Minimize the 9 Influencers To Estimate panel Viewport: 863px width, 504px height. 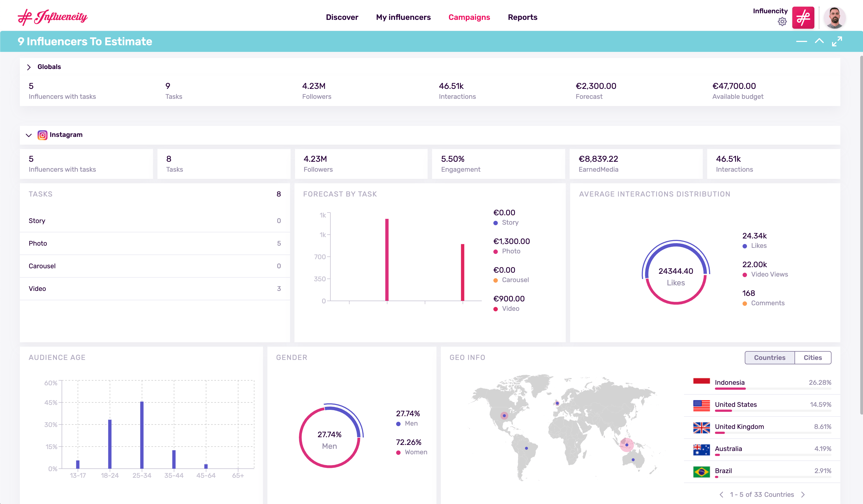(801, 41)
